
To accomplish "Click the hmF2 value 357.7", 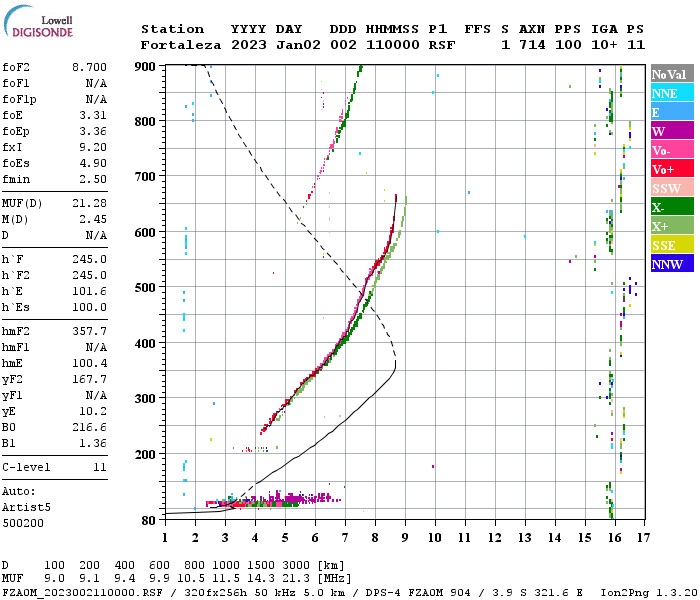I will tap(89, 331).
